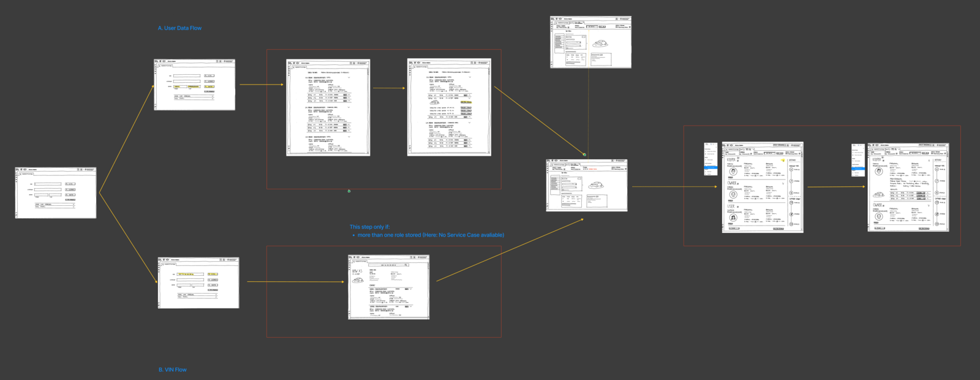Image resolution: width=980 pixels, height=380 pixels.
Task: Click the green connector dot below the upper red frame
Action: (x=349, y=191)
